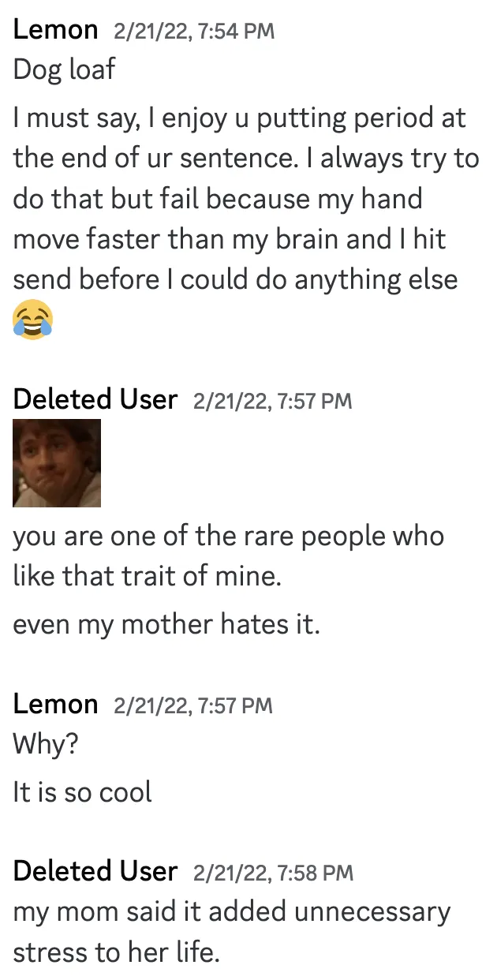
Task: Select the "you are one of the rare people" message
Action: [228, 556]
